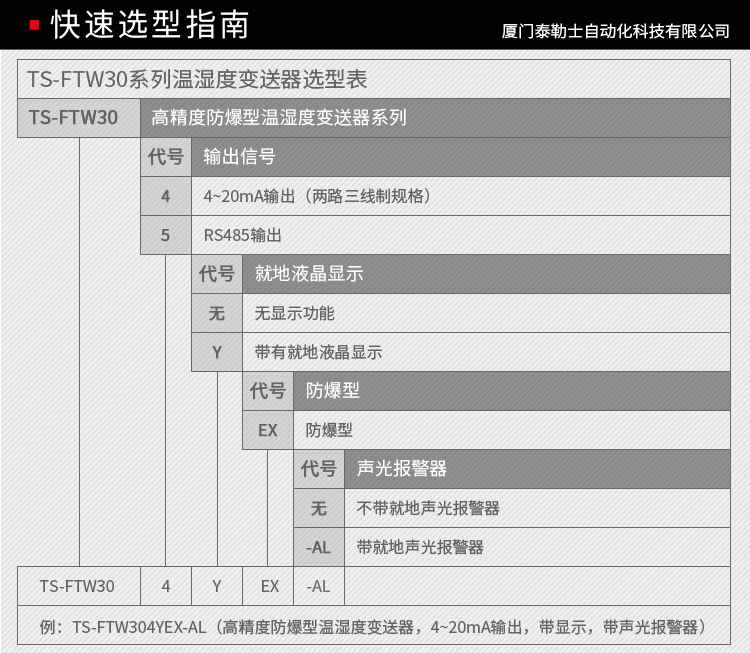This screenshot has height=653, width=750.
Task: Click TS-FTW30 in the example model row
Action: 77,587
